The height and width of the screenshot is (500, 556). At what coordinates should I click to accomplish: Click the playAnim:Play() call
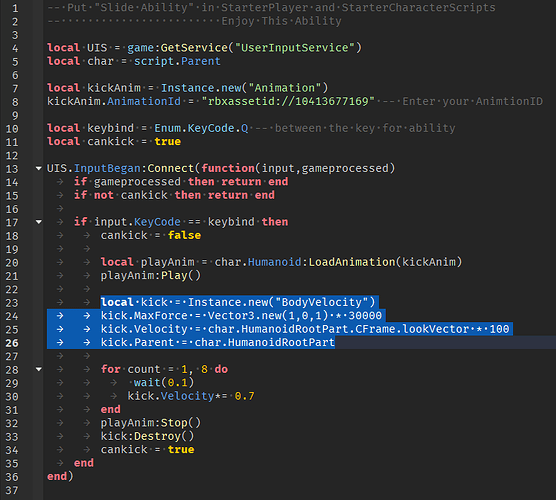coord(151,276)
